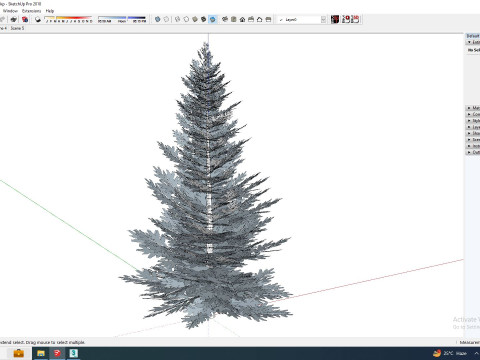Open the Window menu
Image resolution: width=480 pixels, height=360 pixels.
pyautogui.click(x=10, y=11)
